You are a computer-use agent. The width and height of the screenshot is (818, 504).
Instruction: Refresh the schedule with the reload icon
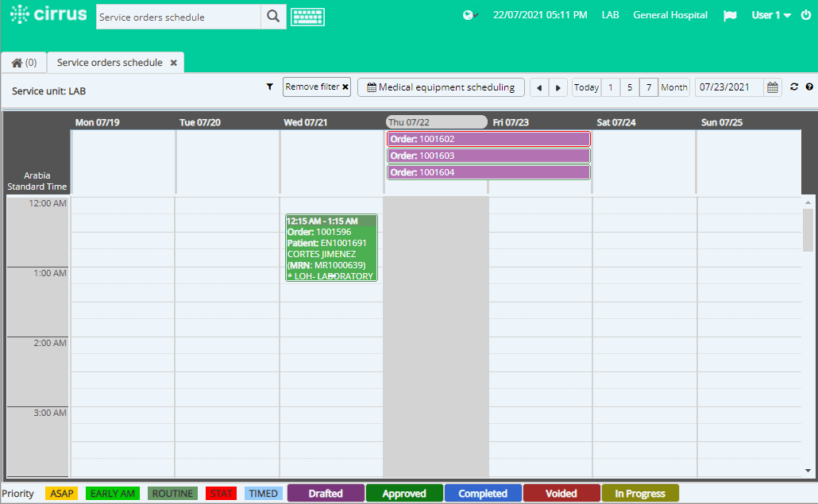(x=794, y=87)
